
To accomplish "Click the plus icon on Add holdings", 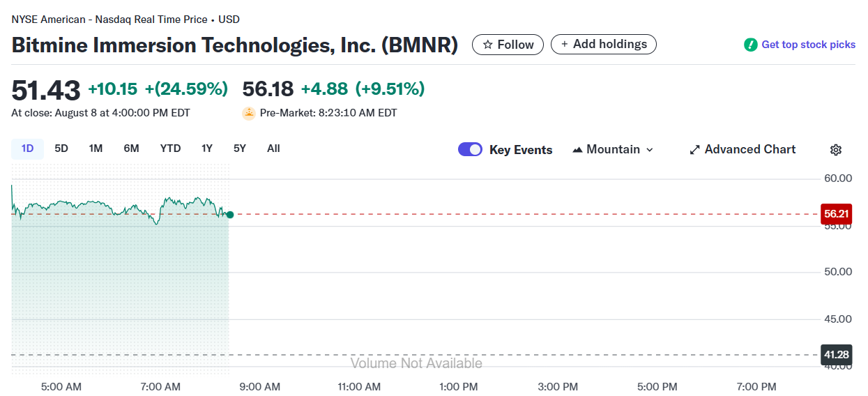I will click(x=564, y=45).
